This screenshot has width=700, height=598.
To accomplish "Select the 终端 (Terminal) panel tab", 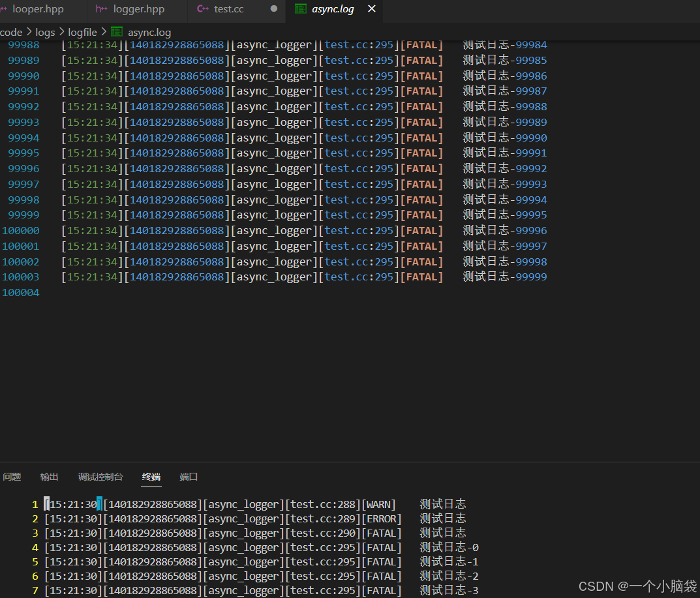I will (151, 477).
